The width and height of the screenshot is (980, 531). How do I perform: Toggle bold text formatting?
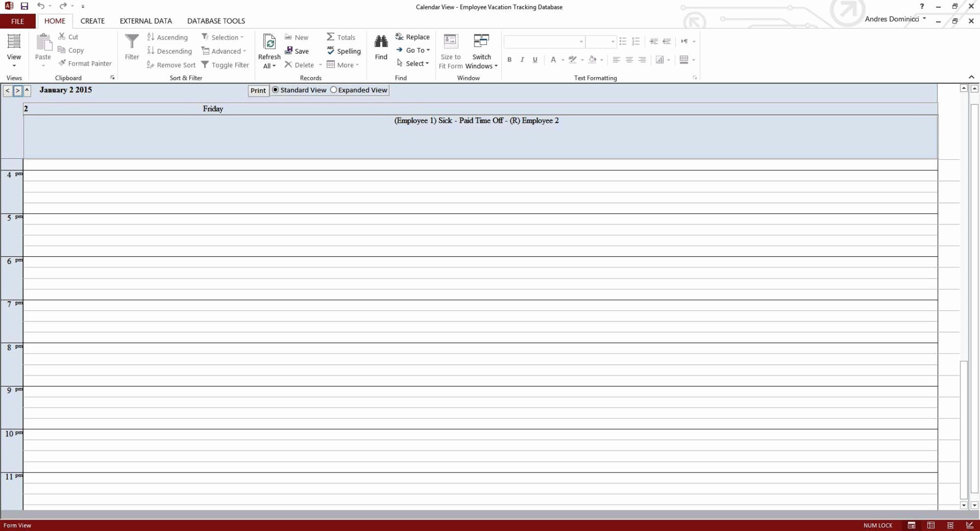[x=509, y=60]
